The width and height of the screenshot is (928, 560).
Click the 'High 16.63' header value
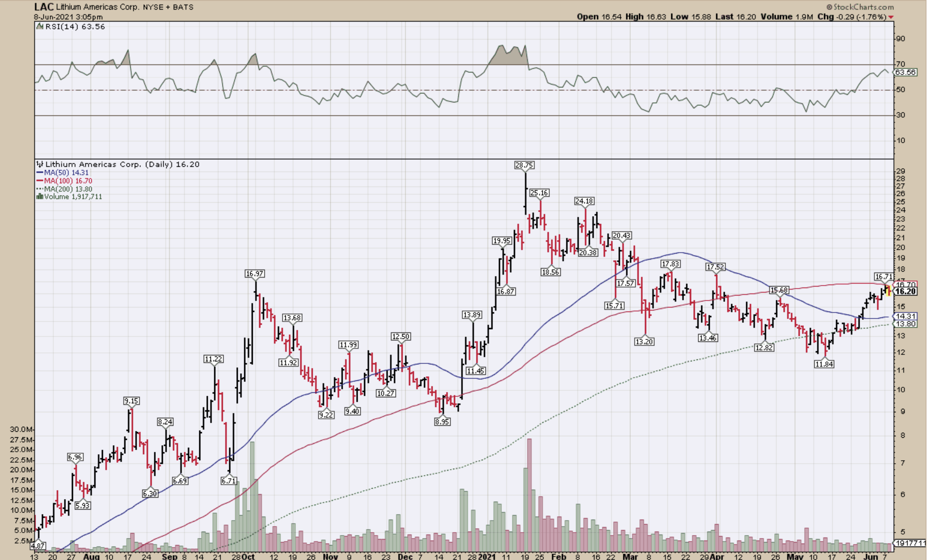tap(646, 16)
